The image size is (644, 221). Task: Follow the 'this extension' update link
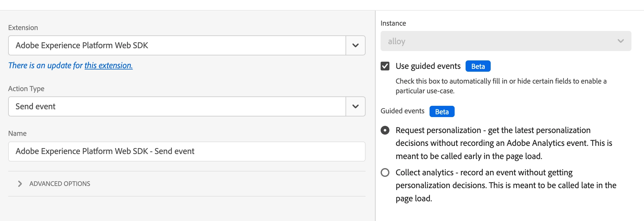coord(108,65)
